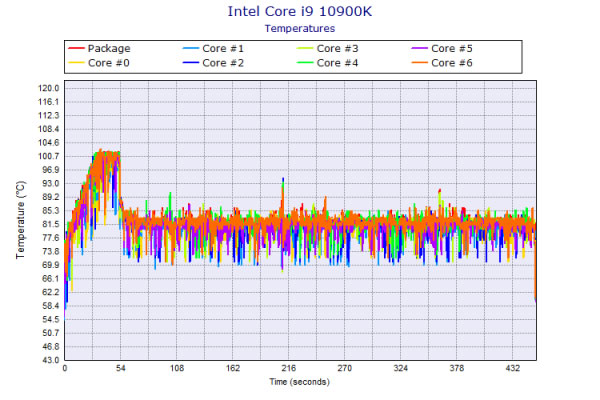Click the 54 x-axis tick label
The image size is (600, 400).
click(121, 368)
